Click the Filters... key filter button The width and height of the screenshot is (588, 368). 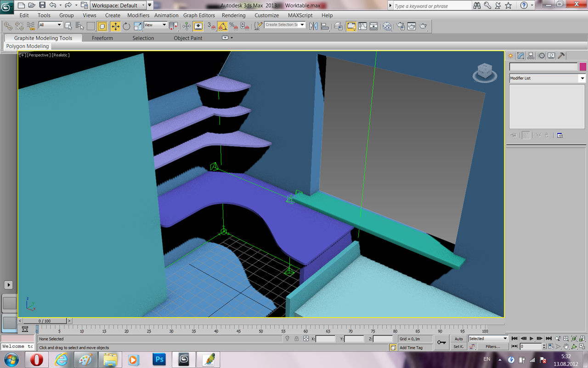click(x=492, y=346)
